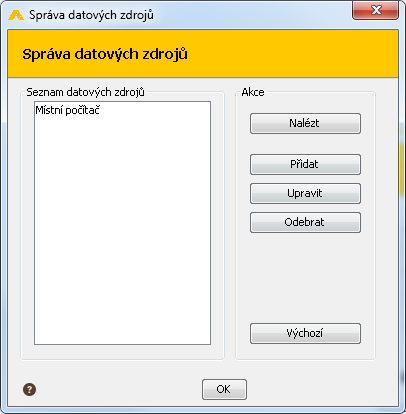Screen dimensions: 406x414
Task: Remove the data source with Odebrat
Action: coord(305,222)
